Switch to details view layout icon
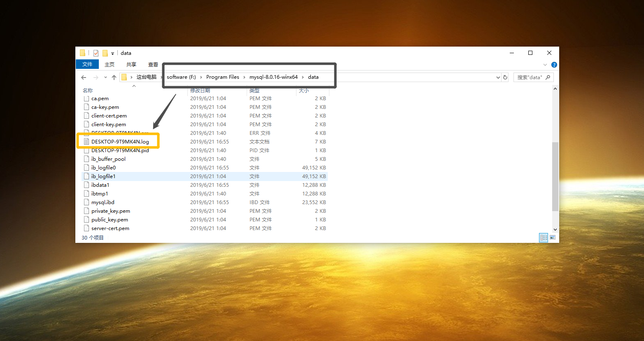 [x=544, y=238]
